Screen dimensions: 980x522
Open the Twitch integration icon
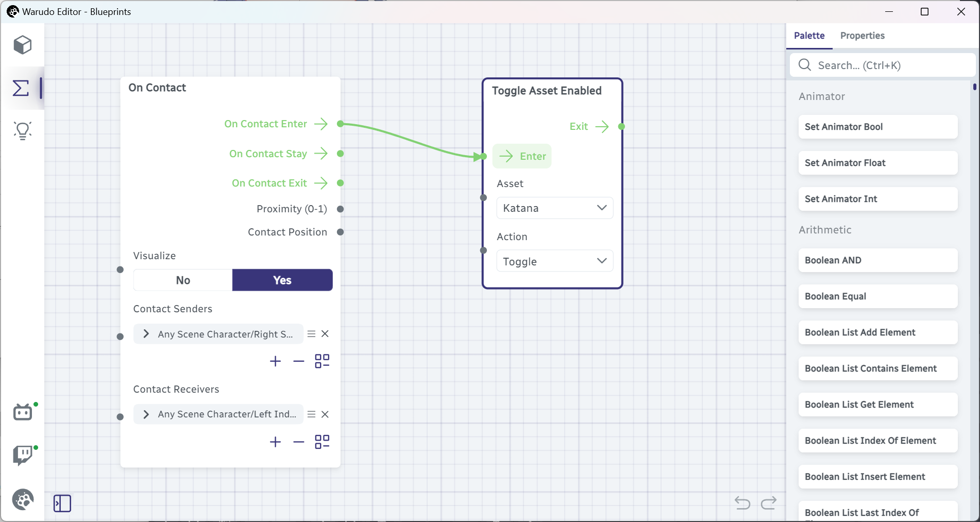[23, 456]
